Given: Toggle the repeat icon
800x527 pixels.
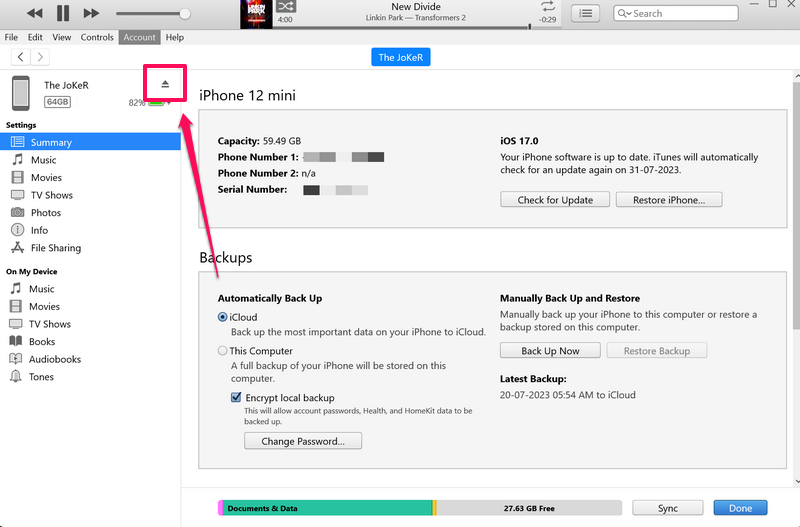Looking at the screenshot, I should tap(548, 7).
